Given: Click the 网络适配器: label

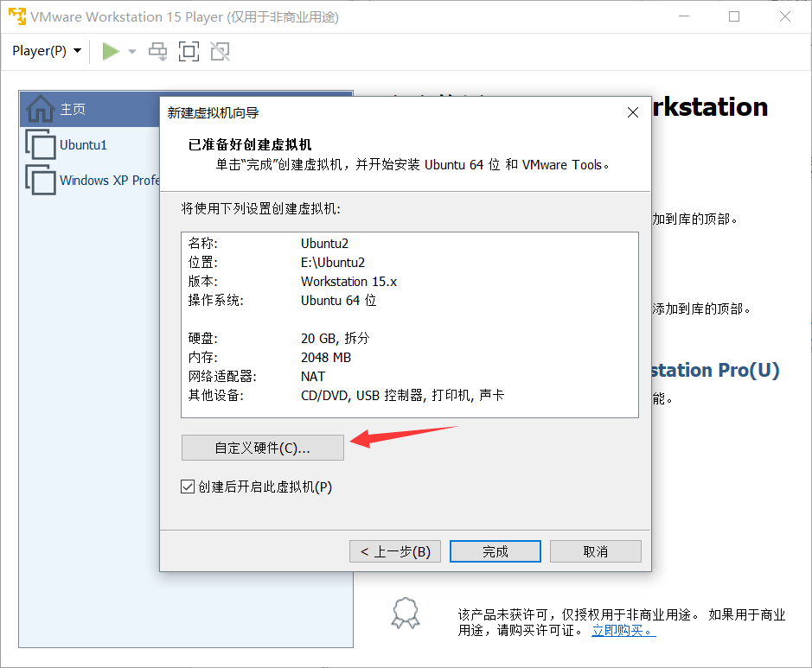Looking at the screenshot, I should [222, 377].
